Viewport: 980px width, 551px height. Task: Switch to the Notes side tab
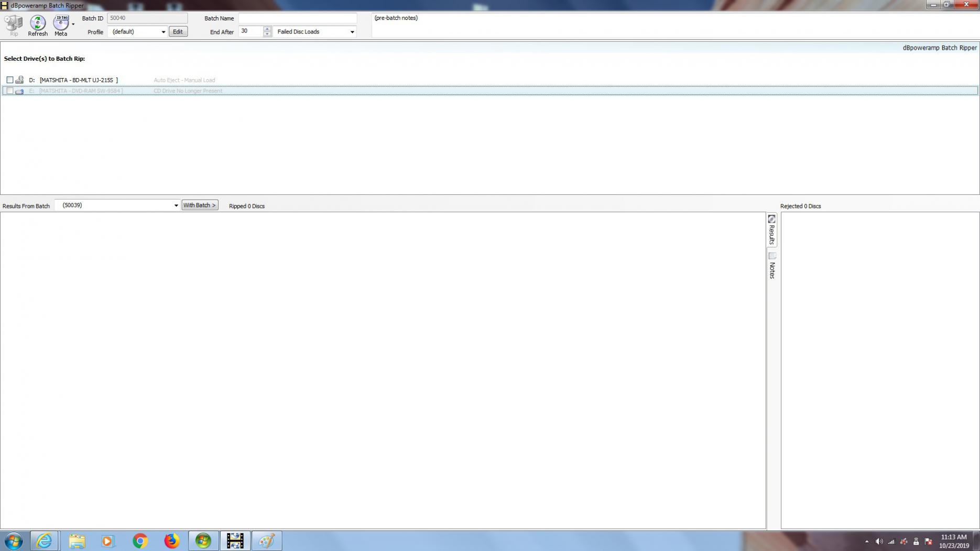click(x=772, y=266)
